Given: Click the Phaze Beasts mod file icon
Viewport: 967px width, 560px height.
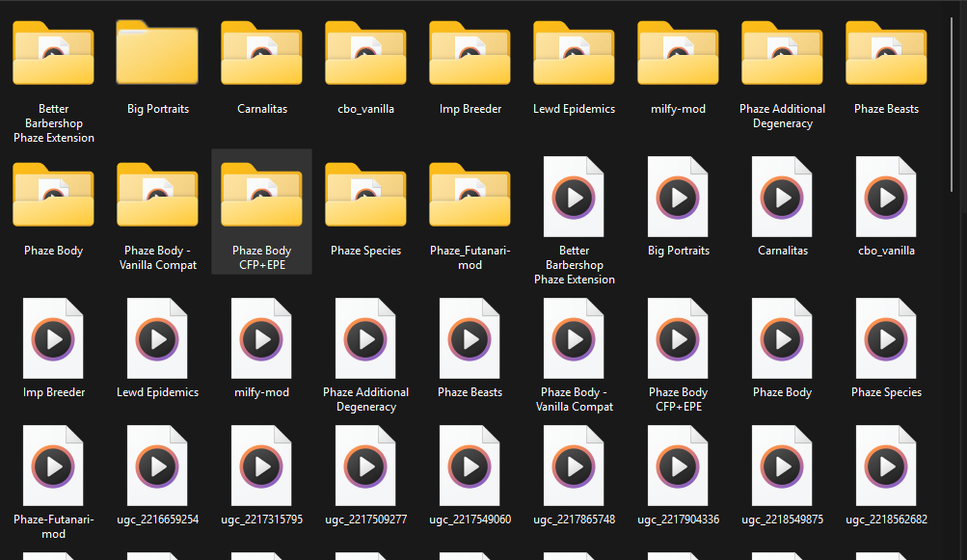Looking at the screenshot, I should [470, 338].
